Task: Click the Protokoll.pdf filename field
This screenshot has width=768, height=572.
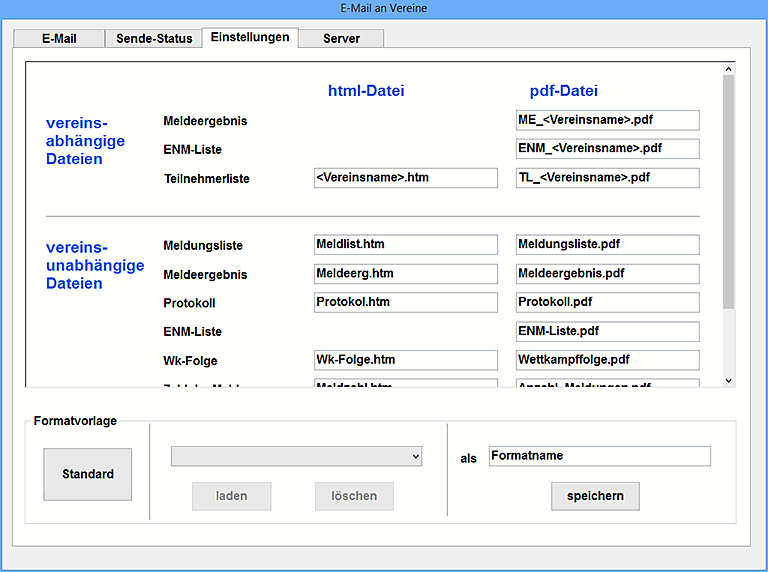Action: pyautogui.click(x=607, y=302)
